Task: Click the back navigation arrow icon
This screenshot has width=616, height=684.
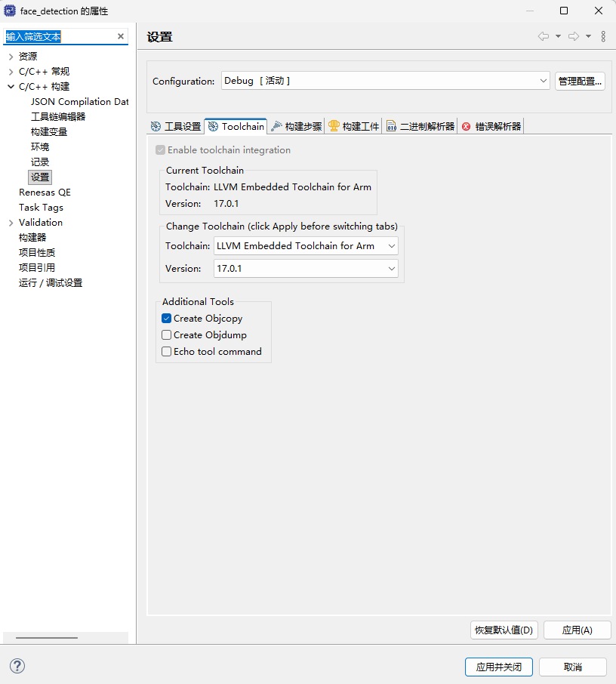Action: 543,36
